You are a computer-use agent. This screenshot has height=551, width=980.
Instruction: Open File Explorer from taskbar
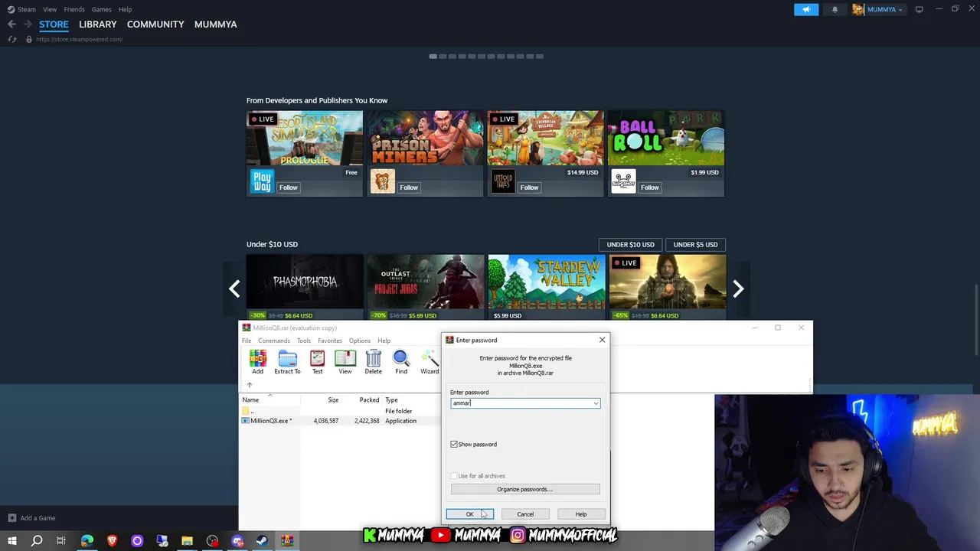click(187, 541)
